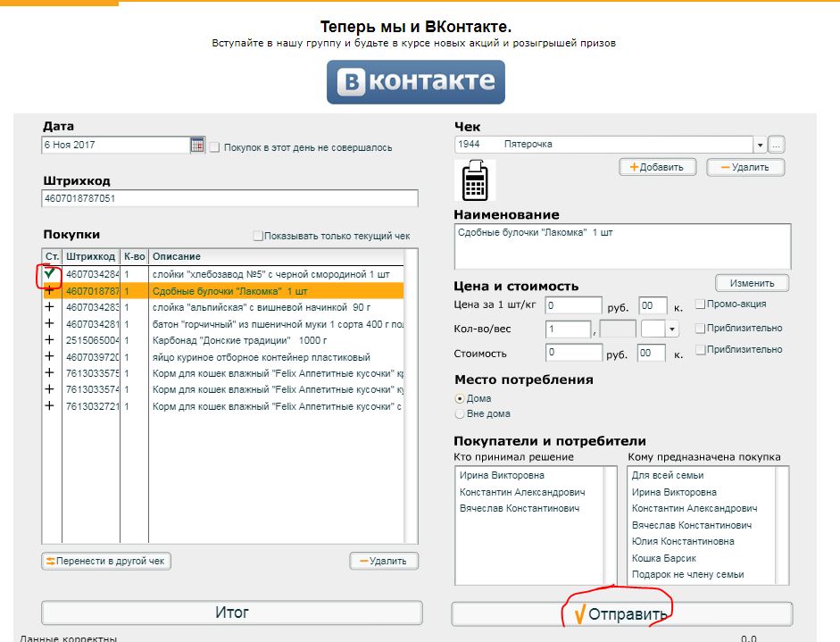
Task: Click green checkmark status of first purchase
Action: coord(49,275)
